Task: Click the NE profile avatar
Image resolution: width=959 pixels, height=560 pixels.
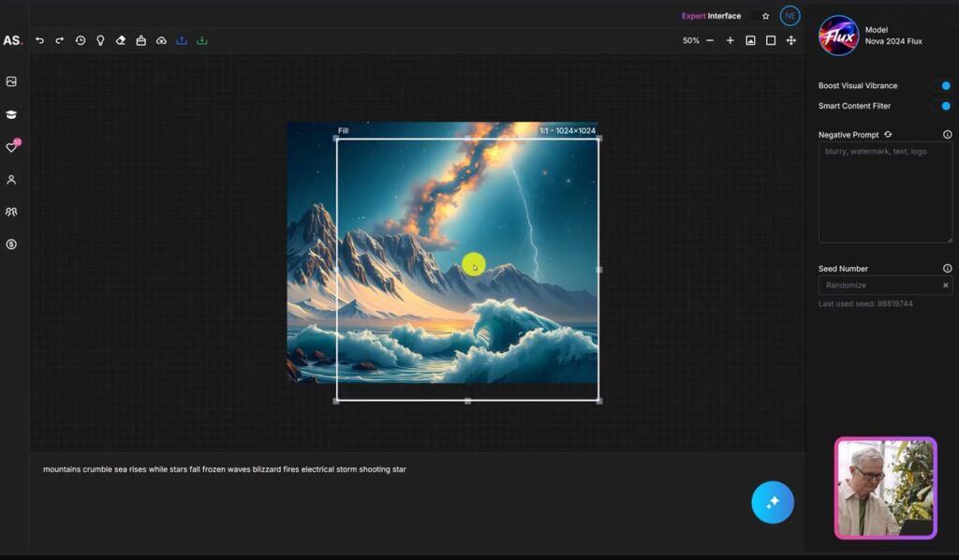Action: tap(789, 16)
